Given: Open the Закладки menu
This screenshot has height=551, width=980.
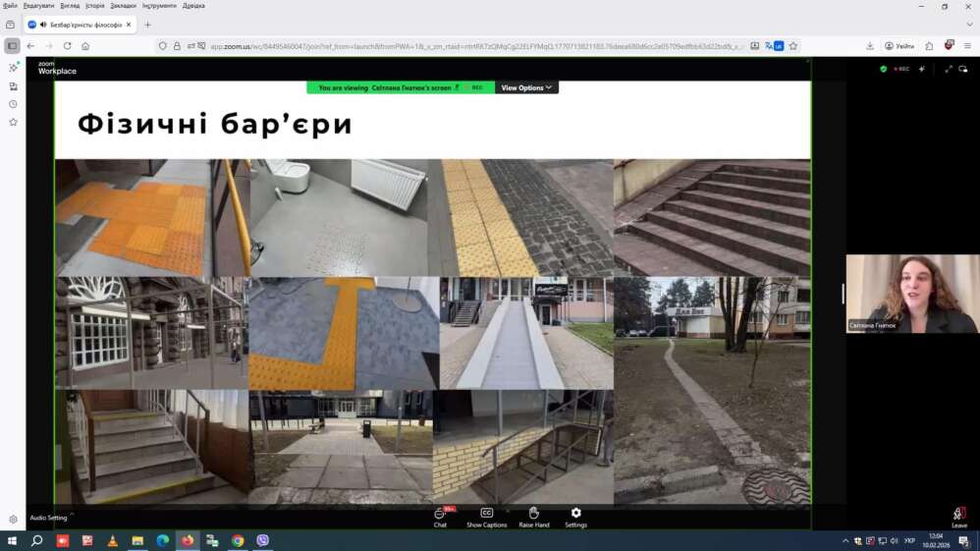Looking at the screenshot, I should 123,6.
